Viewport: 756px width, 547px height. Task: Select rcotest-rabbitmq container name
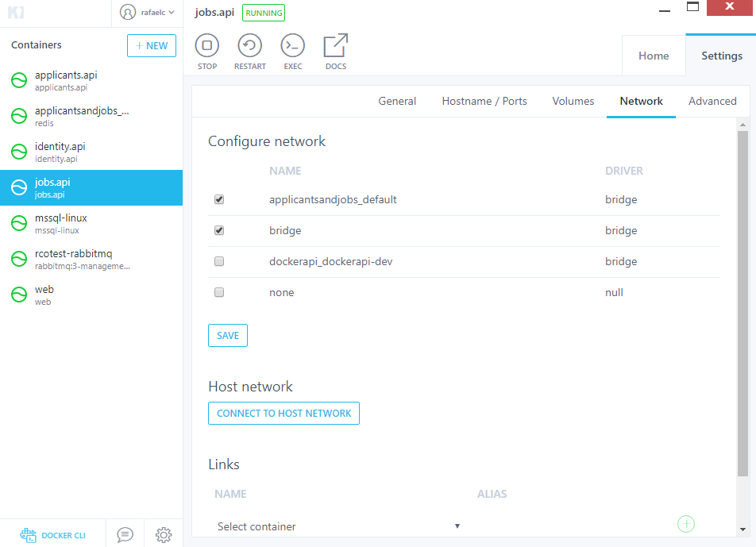73,253
